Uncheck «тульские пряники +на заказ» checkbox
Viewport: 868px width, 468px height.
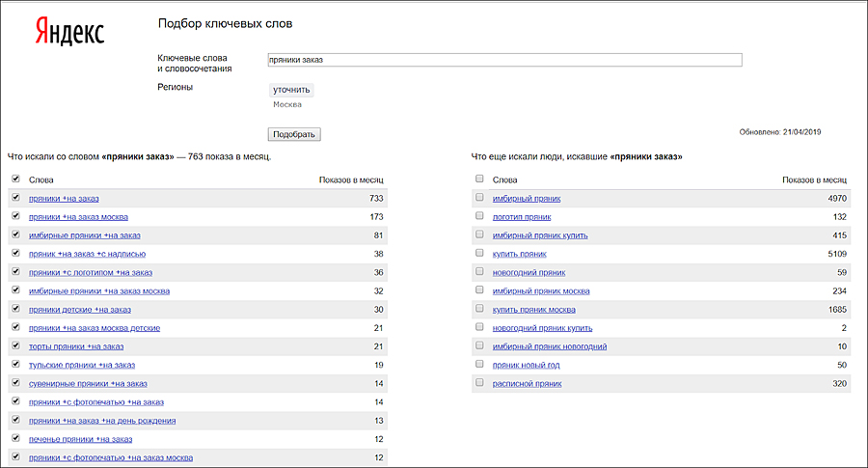pos(14,365)
